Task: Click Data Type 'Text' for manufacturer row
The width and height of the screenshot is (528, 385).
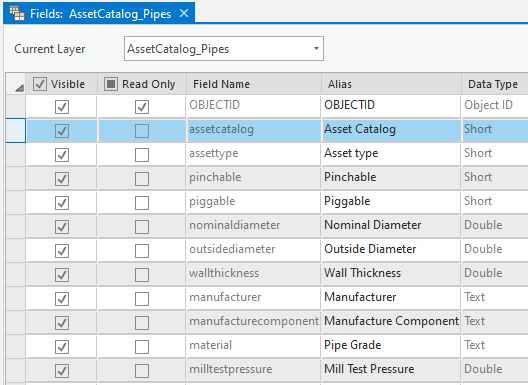Action: [x=495, y=298]
